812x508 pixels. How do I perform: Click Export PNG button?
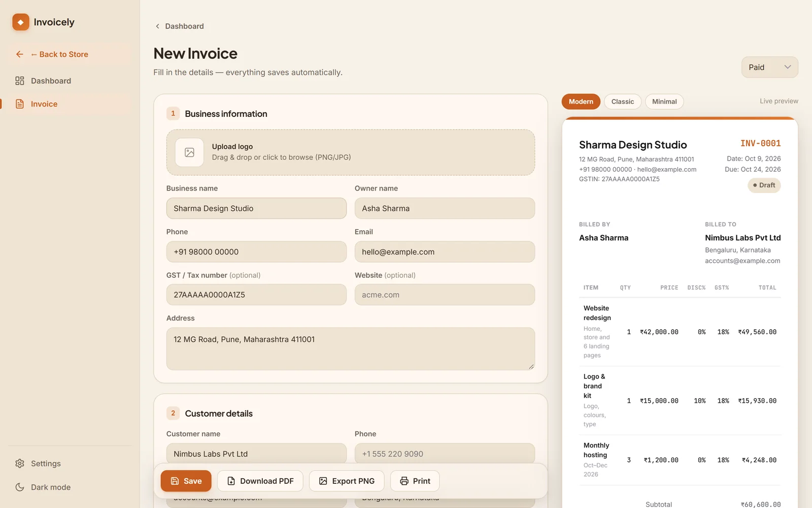[347, 481]
